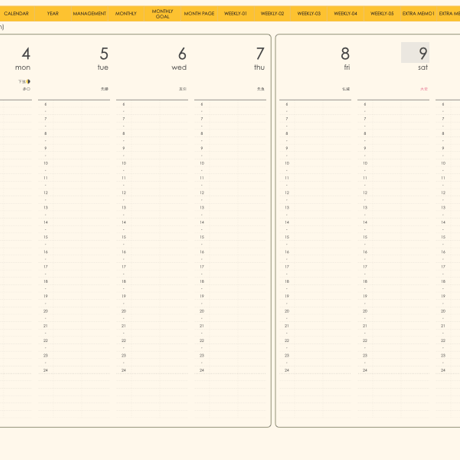Select the date 4 mon header
This screenshot has height=460, width=460.
(x=23, y=59)
